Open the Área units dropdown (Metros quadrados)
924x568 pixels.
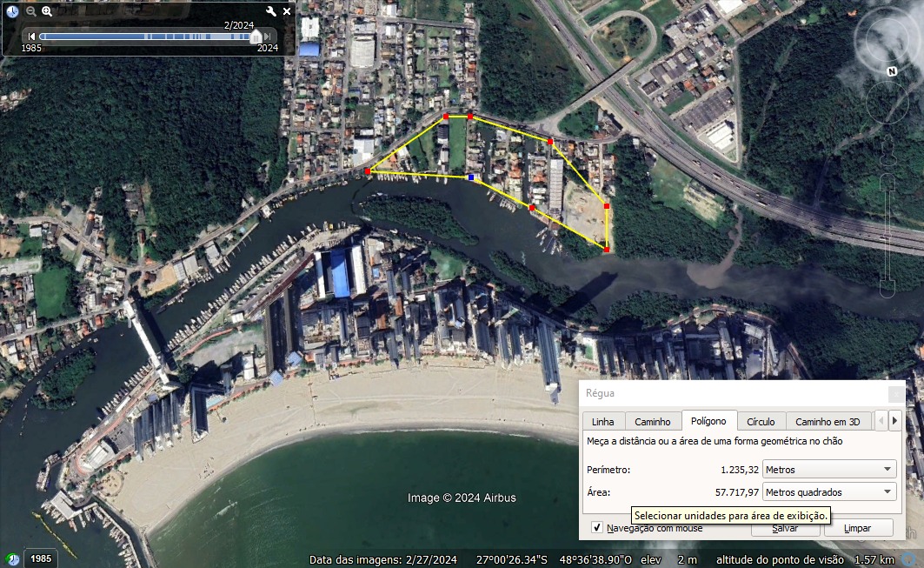tap(828, 492)
